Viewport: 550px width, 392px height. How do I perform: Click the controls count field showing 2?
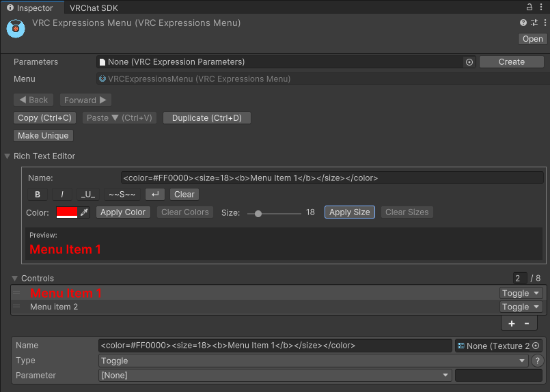[x=519, y=279]
